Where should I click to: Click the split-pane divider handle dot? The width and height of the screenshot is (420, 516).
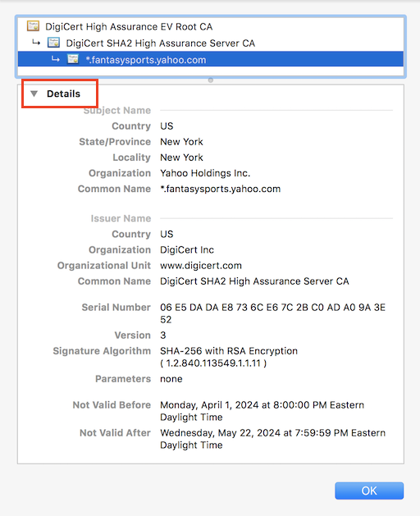click(x=211, y=80)
